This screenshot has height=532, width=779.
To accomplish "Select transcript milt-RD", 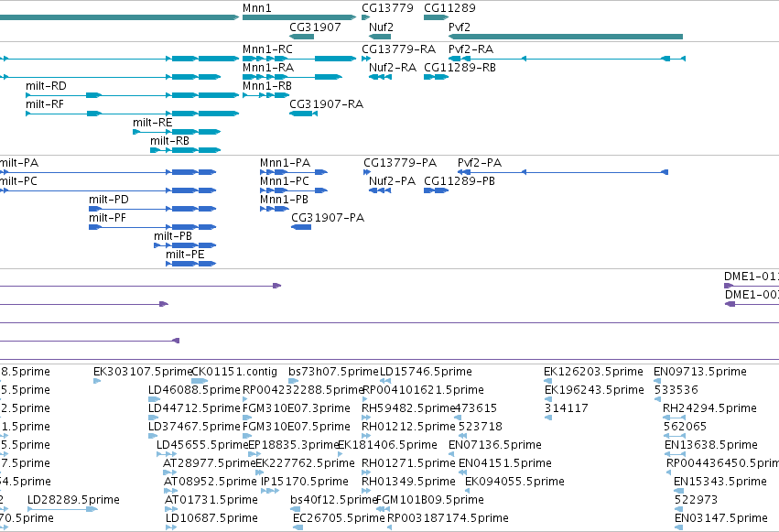I will click(x=132, y=95).
